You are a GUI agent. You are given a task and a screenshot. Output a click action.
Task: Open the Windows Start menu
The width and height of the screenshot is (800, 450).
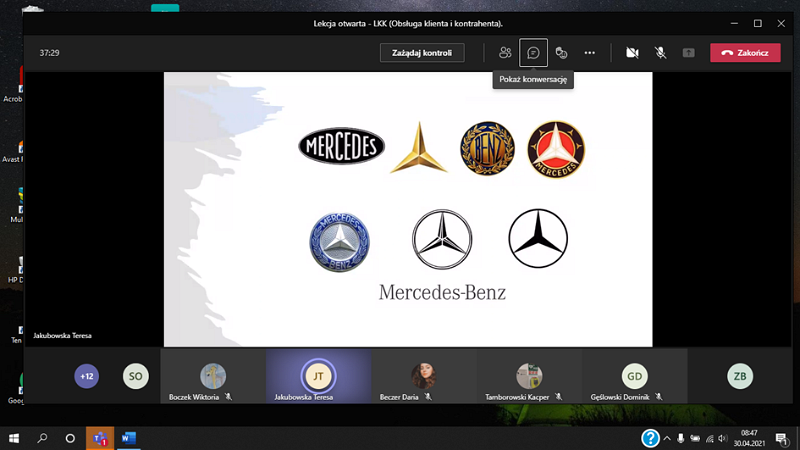(14, 438)
